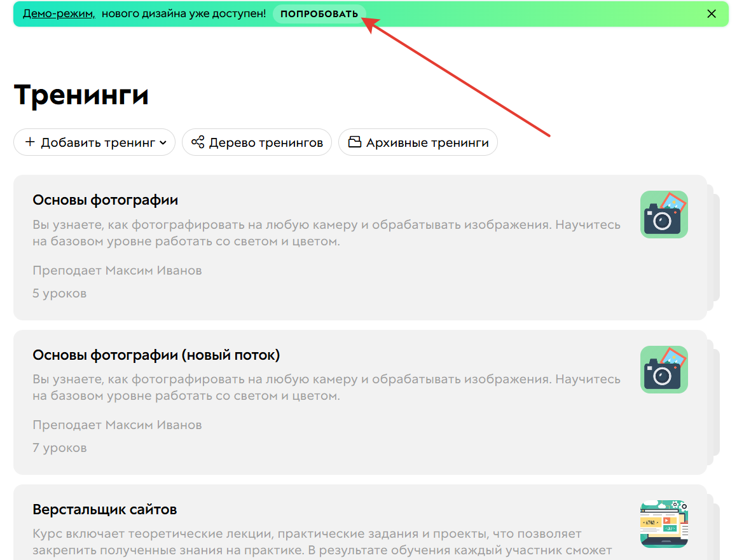Click the description starting 'Курс включает теоретические лекции'

point(322,542)
